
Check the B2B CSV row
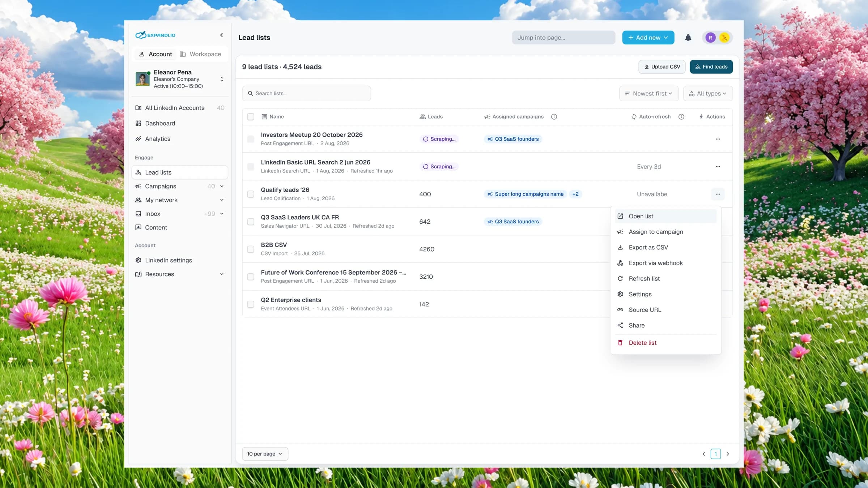point(250,249)
